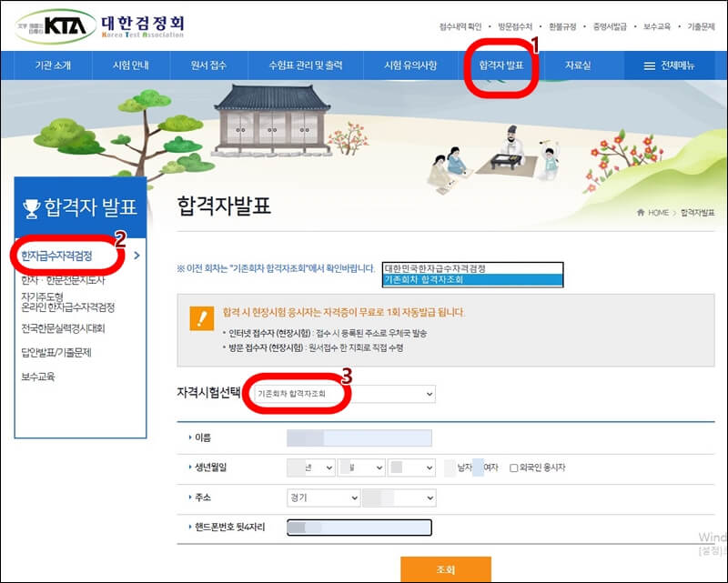Image resolution: width=728 pixels, height=583 pixels.
Task: Click the 핸드폰번호 뒷4자리 input field
Action: tap(359, 526)
